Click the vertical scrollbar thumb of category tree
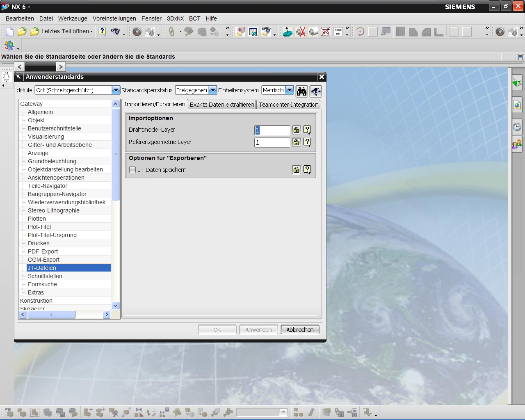The width and height of the screenshot is (525, 420). 115,155
